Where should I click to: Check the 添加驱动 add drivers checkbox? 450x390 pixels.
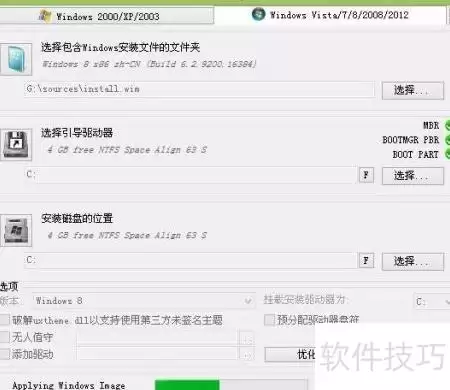4,354
